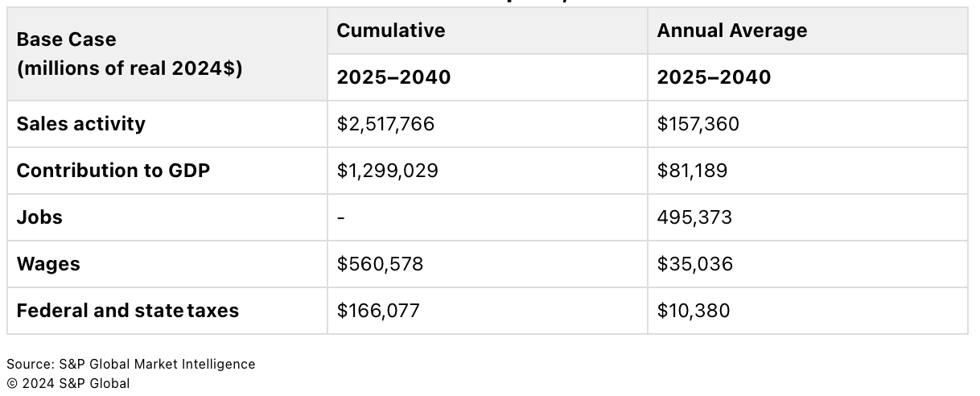Click the dash in the Jobs cumulative cell

341,217
